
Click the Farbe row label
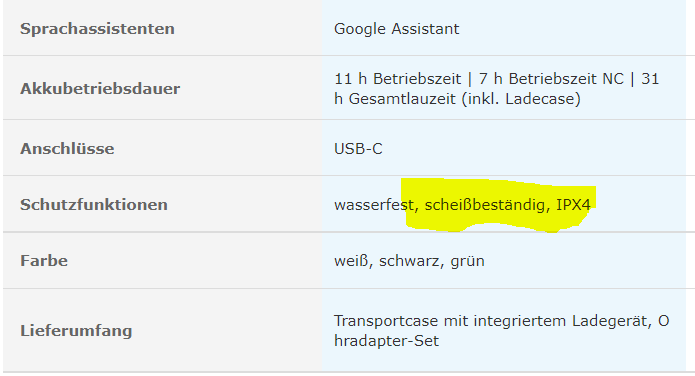click(x=44, y=261)
